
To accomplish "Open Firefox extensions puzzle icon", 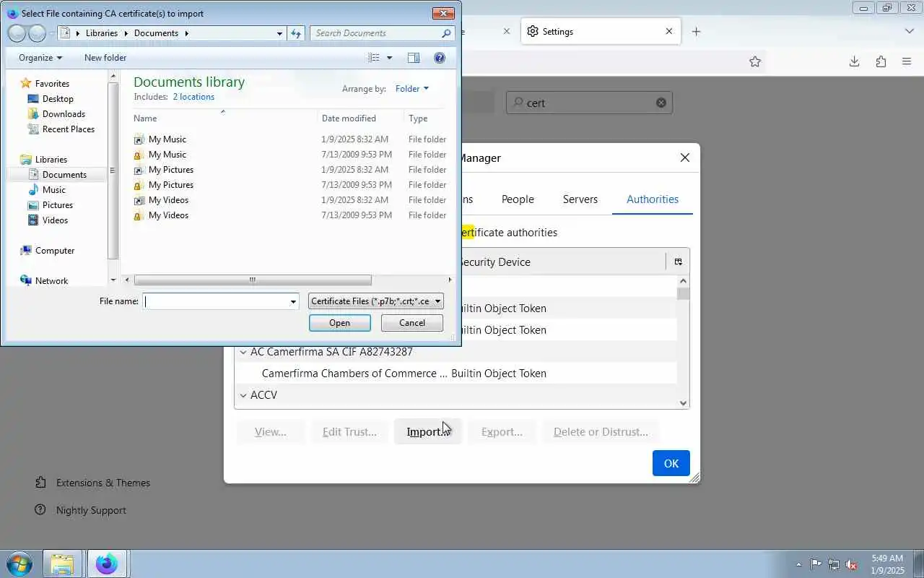I will point(881,61).
